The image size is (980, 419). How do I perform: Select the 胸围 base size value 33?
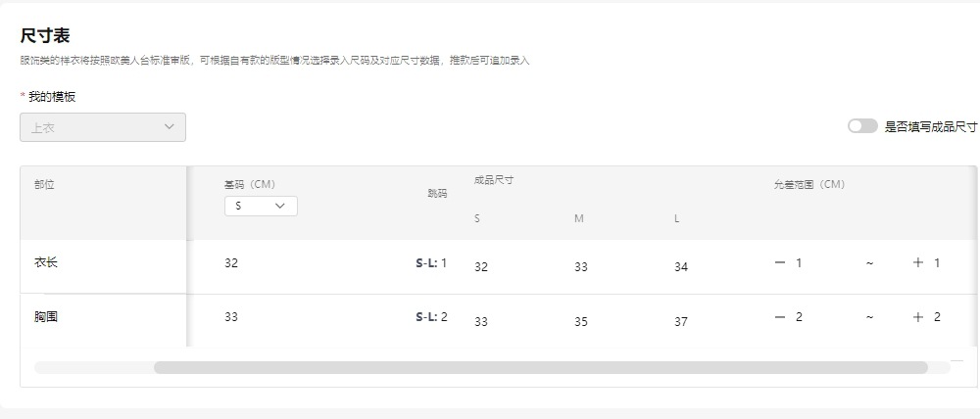(x=231, y=317)
